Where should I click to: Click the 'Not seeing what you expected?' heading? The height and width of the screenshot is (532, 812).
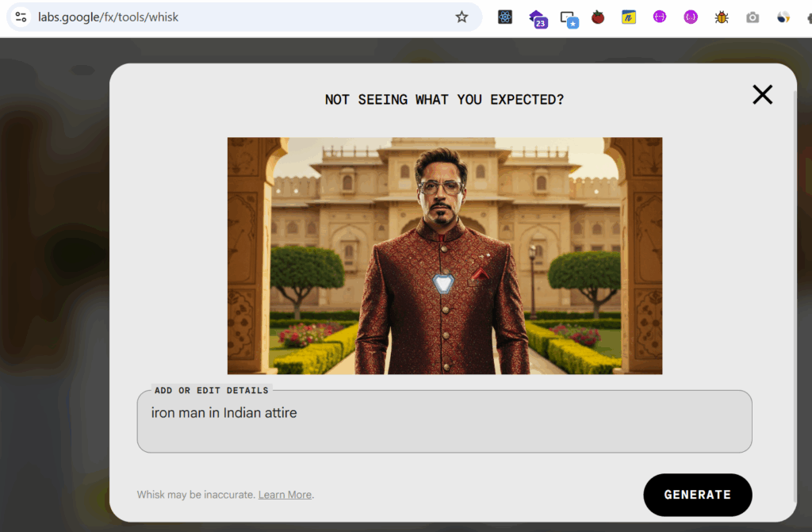pos(444,100)
